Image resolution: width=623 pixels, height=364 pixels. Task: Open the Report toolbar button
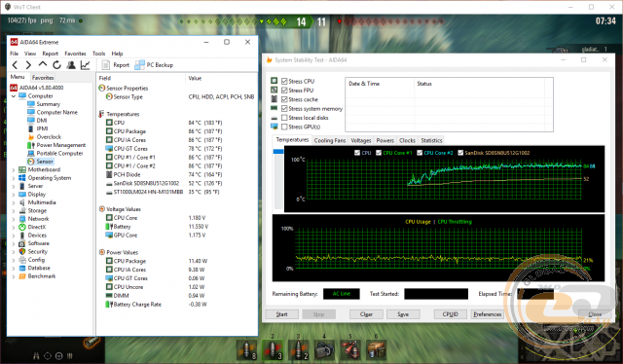tap(116, 65)
